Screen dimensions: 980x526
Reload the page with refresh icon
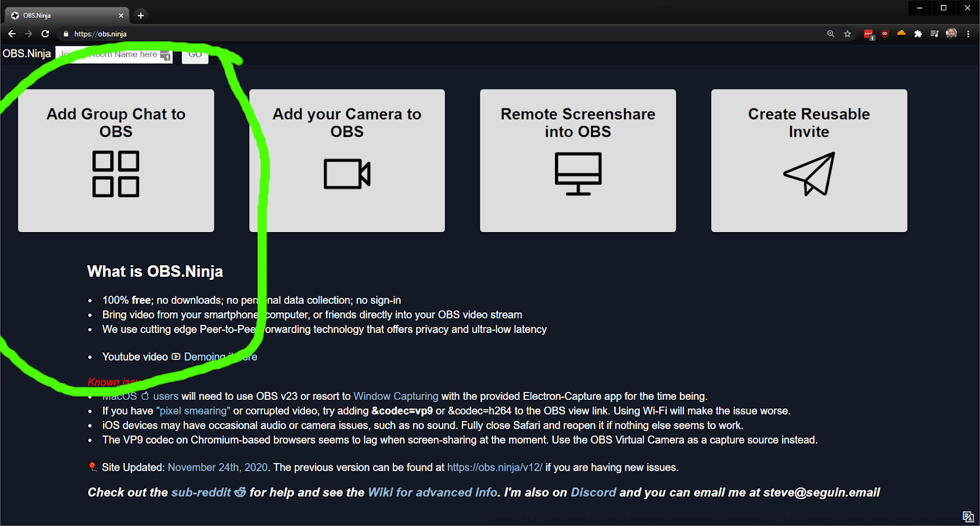click(45, 34)
